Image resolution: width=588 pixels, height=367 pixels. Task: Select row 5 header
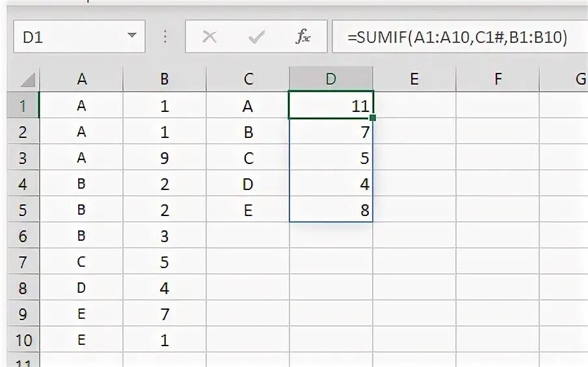[23, 210]
